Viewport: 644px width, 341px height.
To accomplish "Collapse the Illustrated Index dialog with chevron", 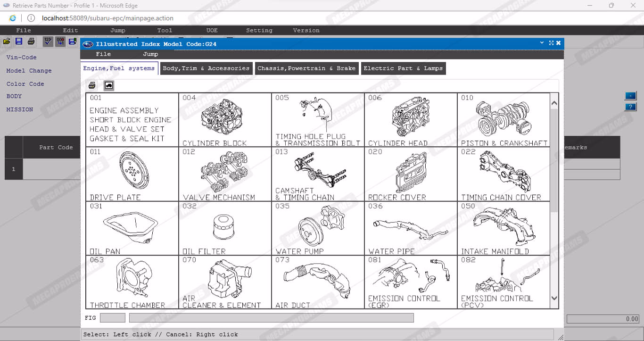I will [542, 43].
